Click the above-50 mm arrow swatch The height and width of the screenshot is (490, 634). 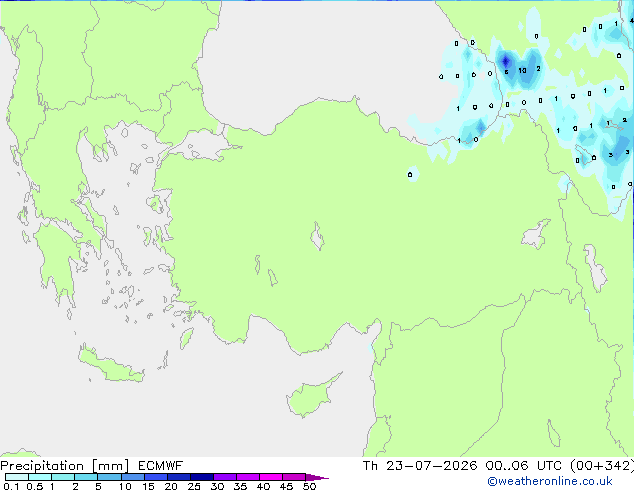pos(317,477)
